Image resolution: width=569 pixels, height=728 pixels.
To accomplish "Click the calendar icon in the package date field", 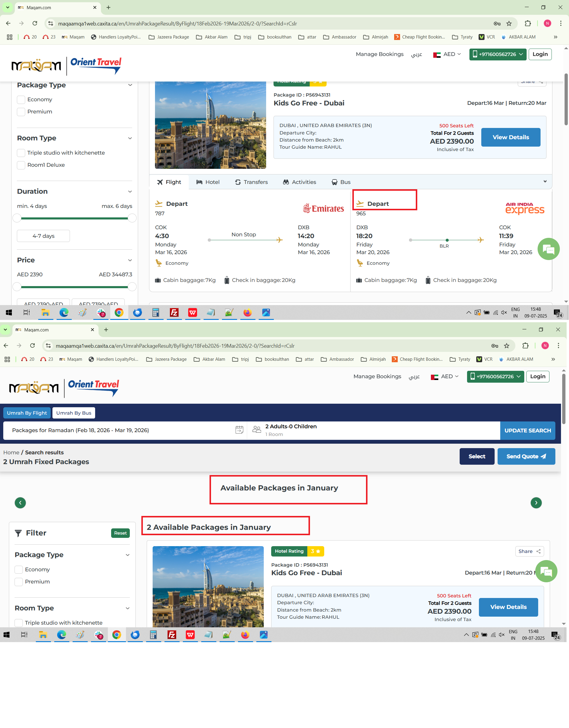I will 239,430.
